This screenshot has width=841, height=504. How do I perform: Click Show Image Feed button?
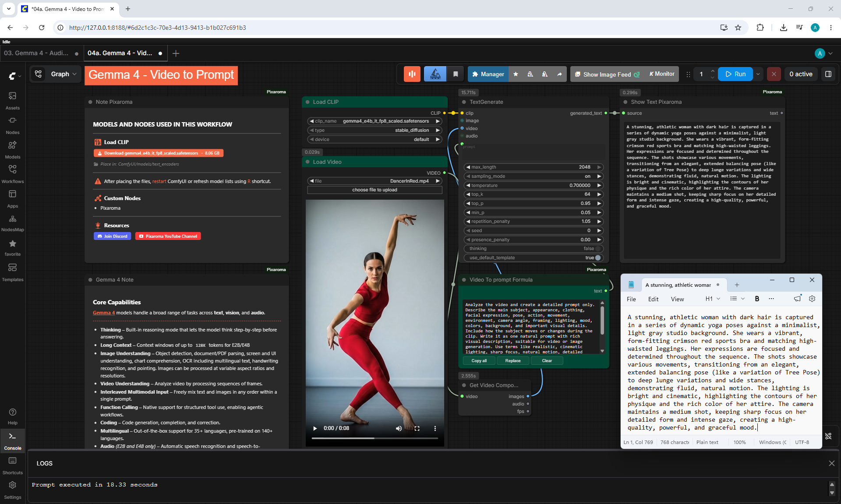(x=607, y=74)
